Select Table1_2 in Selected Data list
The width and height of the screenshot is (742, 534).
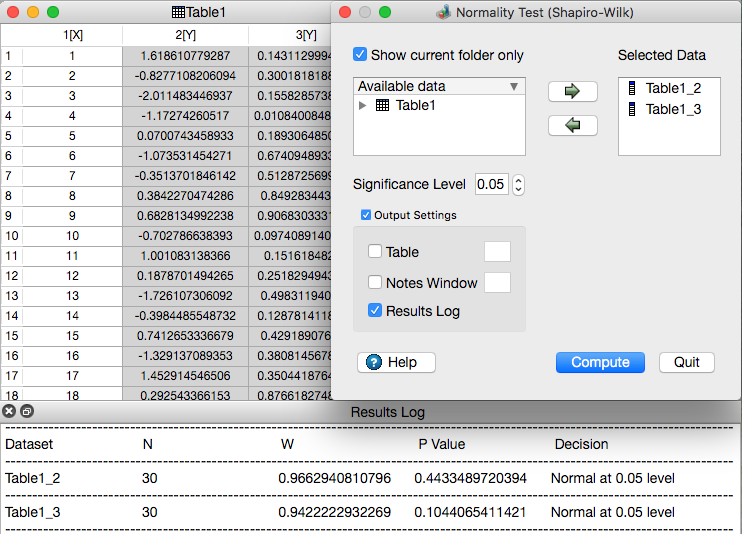coord(672,88)
